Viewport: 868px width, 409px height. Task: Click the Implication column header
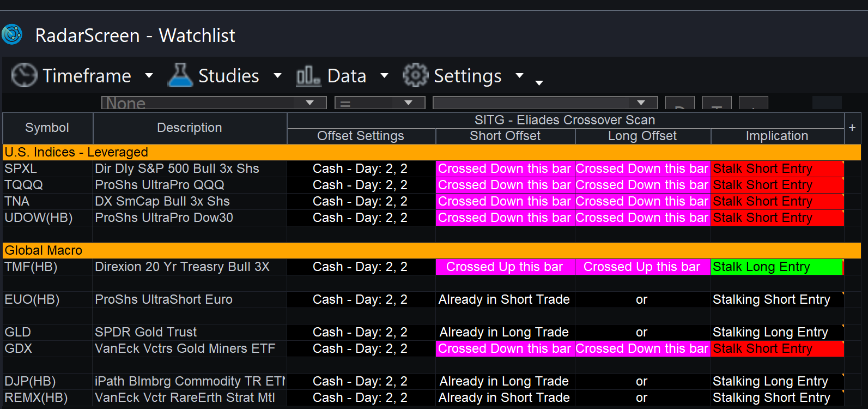776,136
